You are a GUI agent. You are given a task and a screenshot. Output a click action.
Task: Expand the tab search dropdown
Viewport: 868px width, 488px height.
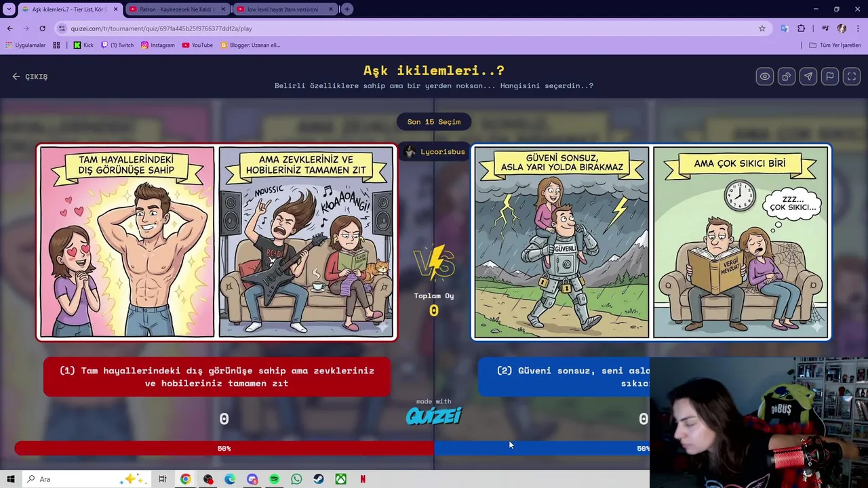tap(9, 9)
